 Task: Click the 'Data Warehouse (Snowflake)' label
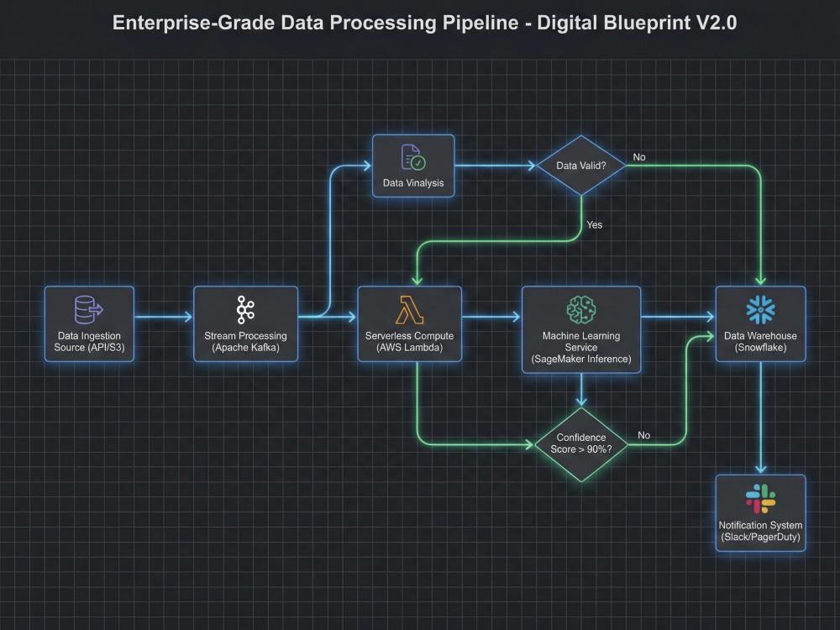click(x=761, y=342)
